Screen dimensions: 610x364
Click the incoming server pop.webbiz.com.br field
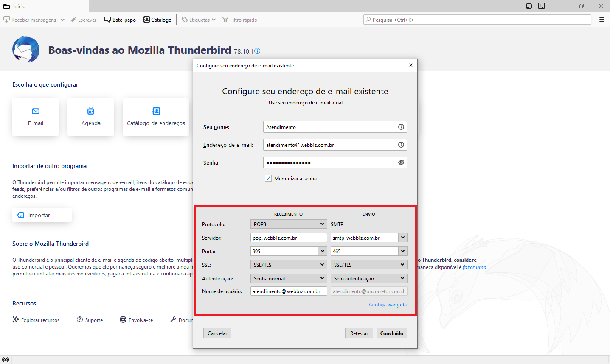click(289, 238)
